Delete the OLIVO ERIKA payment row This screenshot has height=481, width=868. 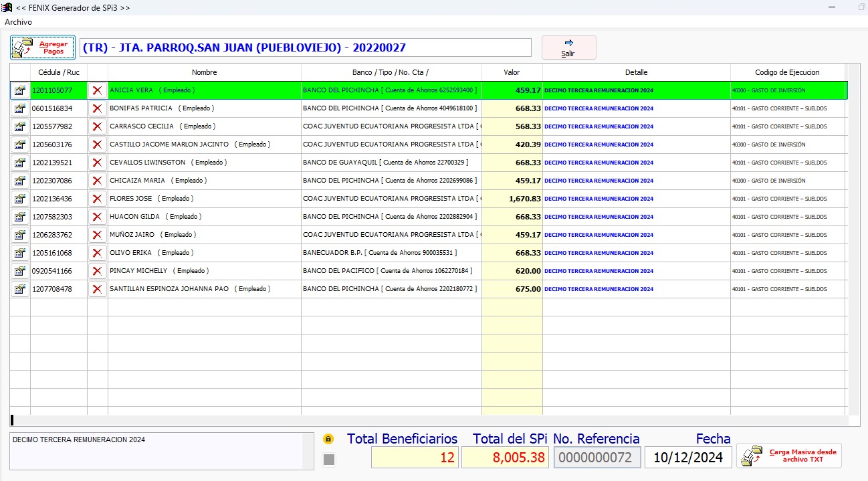point(97,253)
